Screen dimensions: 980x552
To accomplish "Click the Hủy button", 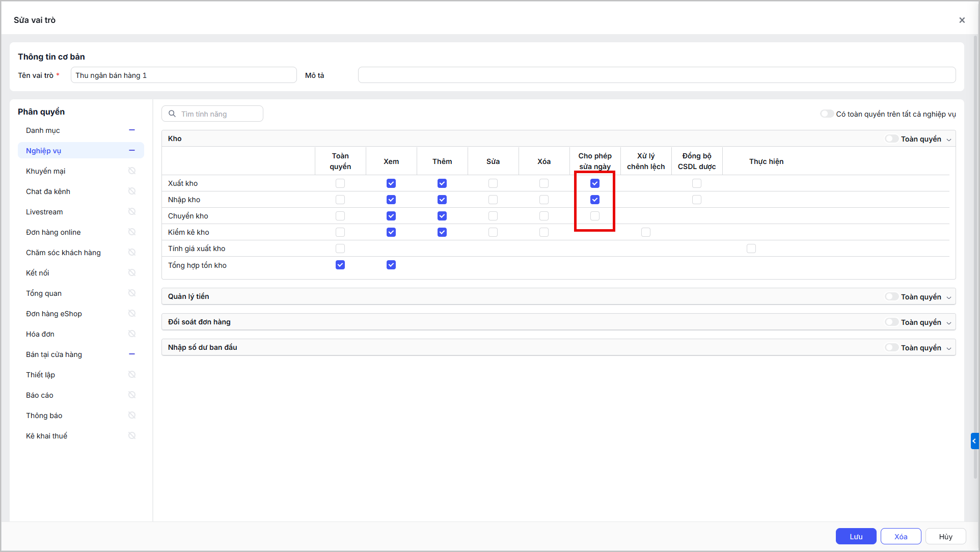I will coord(945,537).
